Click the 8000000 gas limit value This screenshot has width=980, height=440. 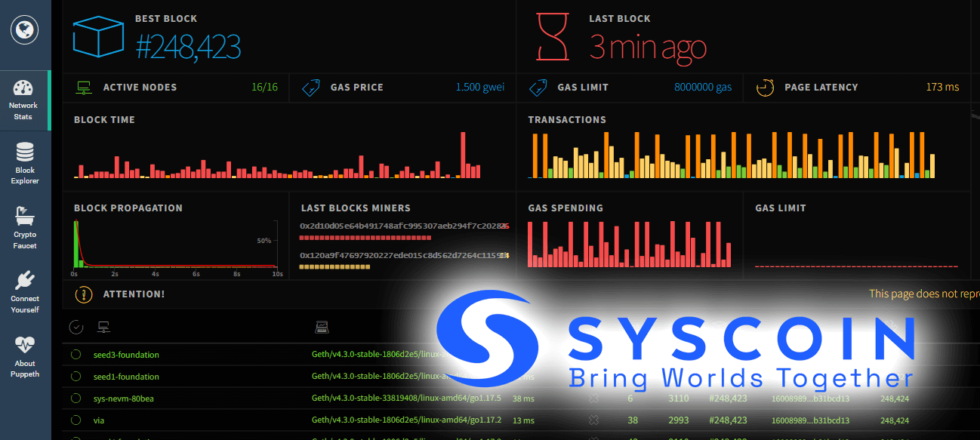tap(703, 88)
